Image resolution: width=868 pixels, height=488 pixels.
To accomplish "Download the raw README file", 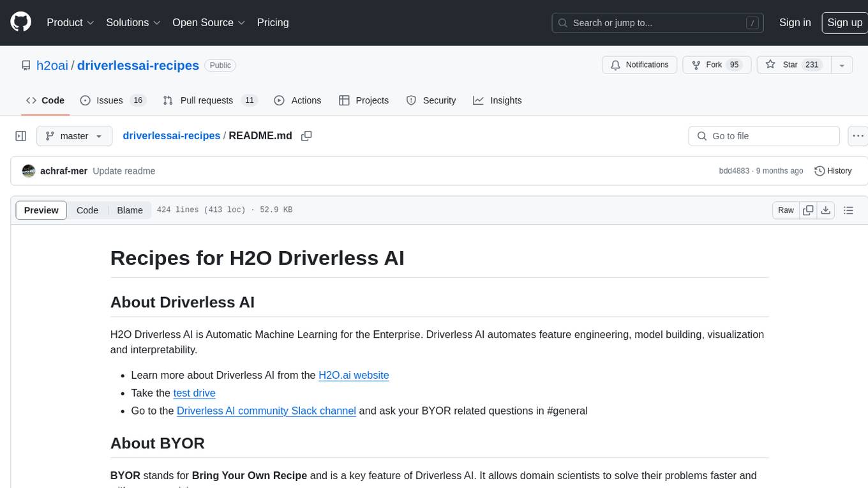I will pos(825,210).
